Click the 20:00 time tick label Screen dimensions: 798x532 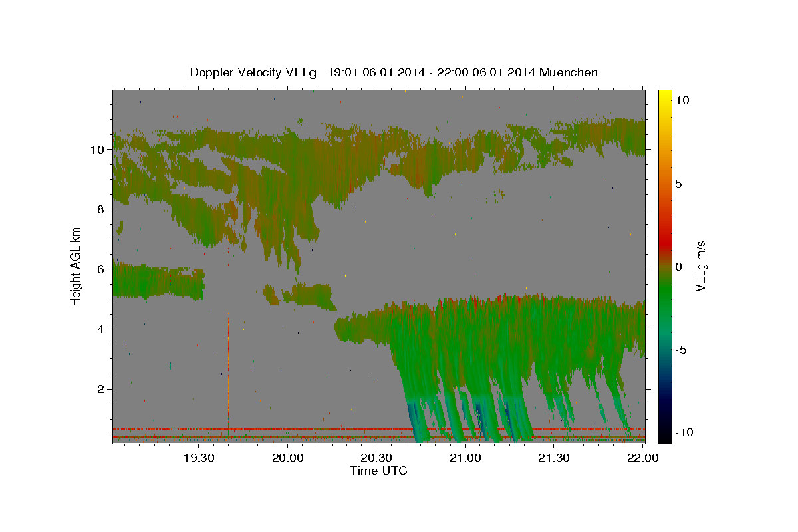287,458
